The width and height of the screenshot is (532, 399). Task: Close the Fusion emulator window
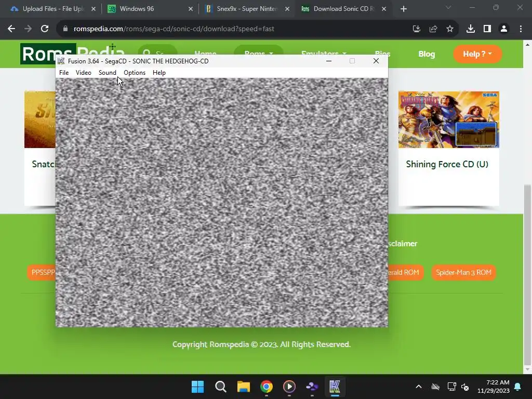coord(376,61)
